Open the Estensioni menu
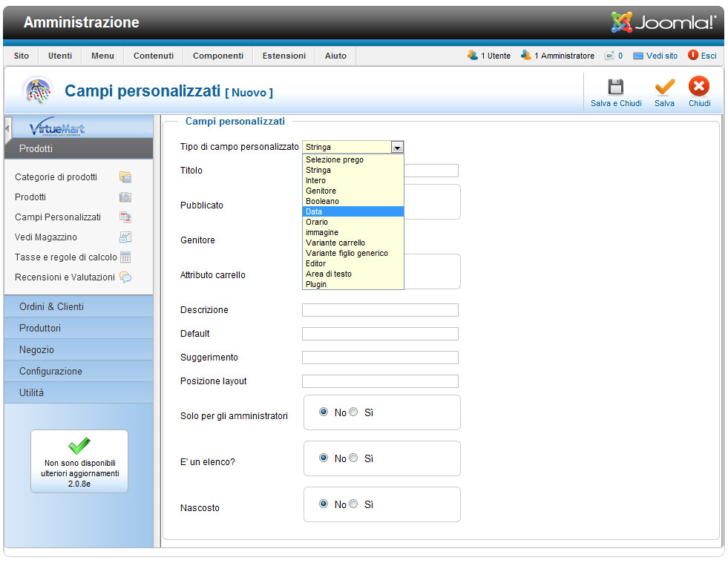The image size is (728, 563). pos(283,56)
